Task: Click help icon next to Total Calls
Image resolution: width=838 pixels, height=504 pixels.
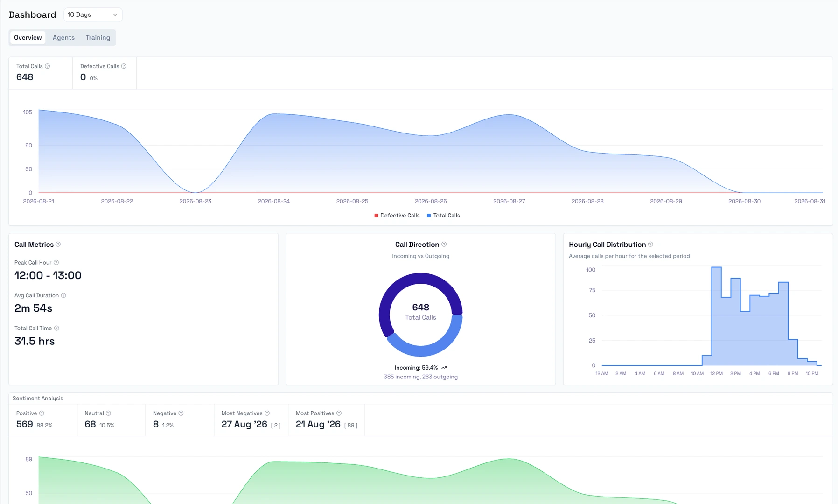Action: tap(48, 66)
